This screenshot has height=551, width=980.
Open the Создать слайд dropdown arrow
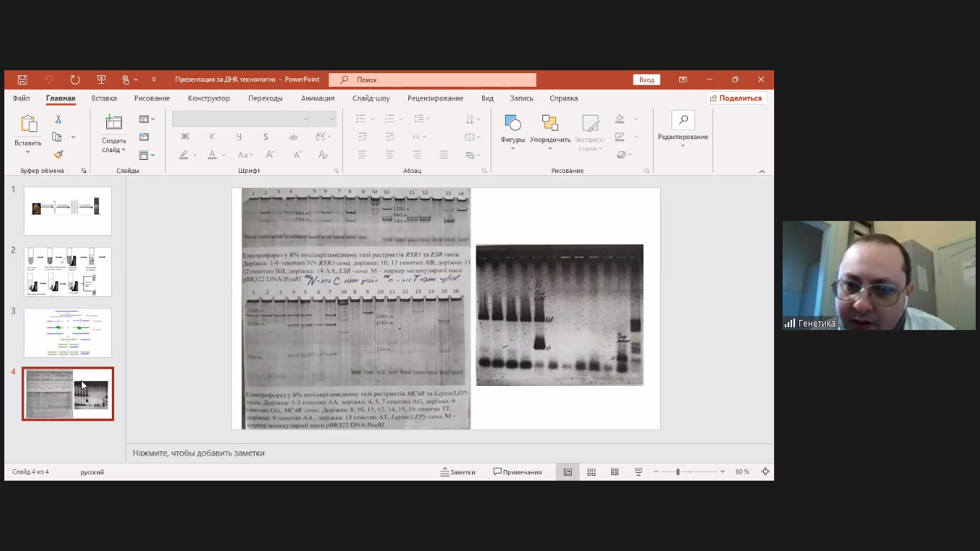(x=123, y=150)
